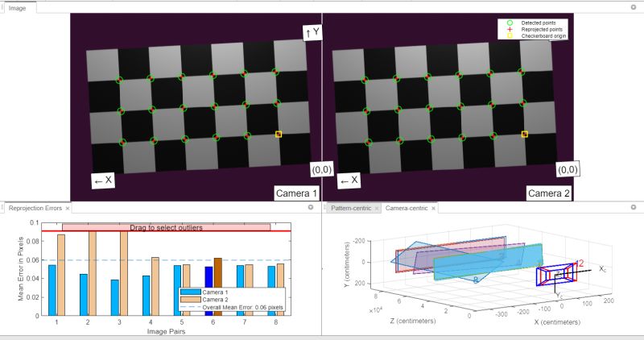644x340 pixels.
Task: Select Camera 1 bar for image pair 3
Action: coord(115,297)
